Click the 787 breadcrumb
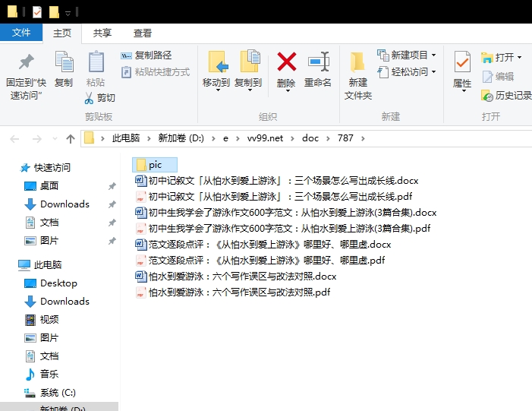The width and height of the screenshot is (532, 411). pyautogui.click(x=345, y=138)
